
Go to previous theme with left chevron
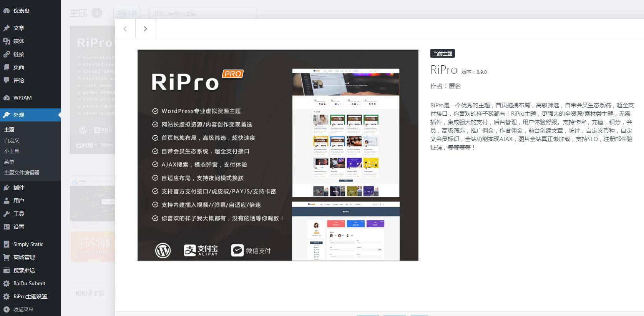coord(125,29)
